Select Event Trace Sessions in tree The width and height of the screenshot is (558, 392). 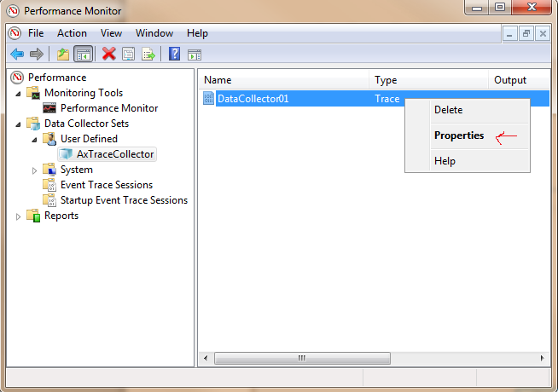click(106, 185)
